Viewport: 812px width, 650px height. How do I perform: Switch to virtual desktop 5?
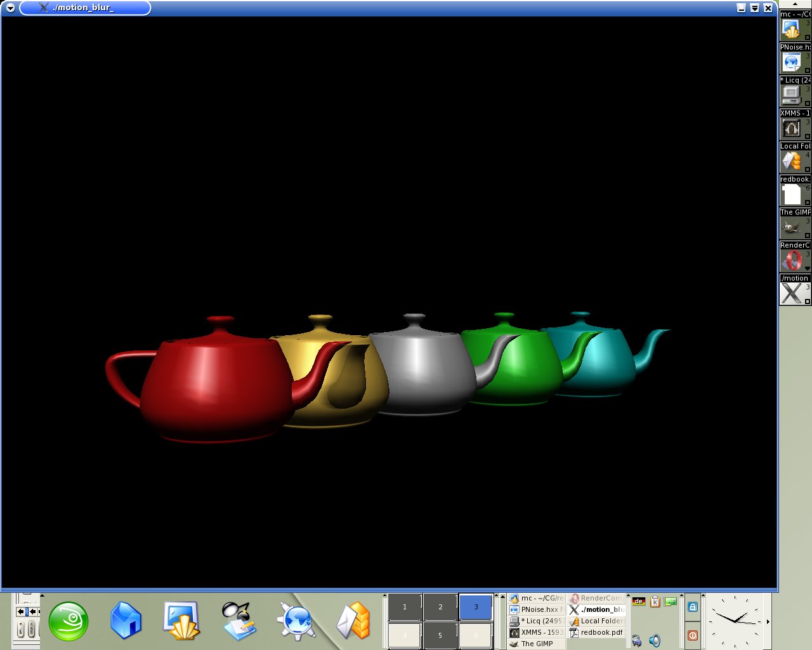[440, 635]
